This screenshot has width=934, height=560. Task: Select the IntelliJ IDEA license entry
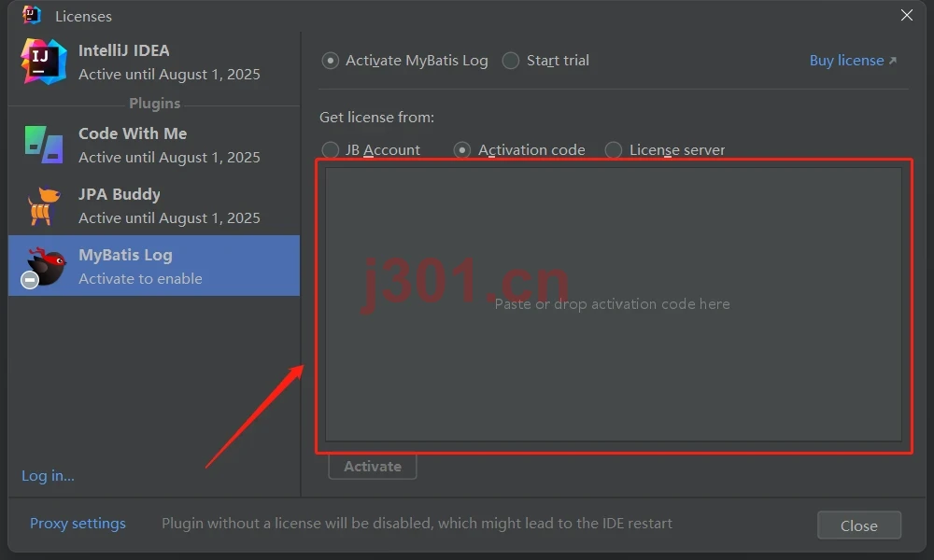(x=154, y=62)
